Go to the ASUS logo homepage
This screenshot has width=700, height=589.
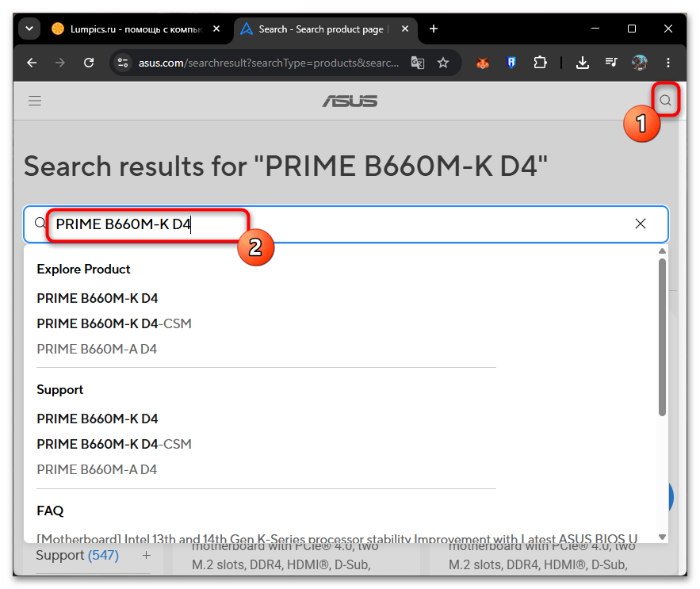350,101
